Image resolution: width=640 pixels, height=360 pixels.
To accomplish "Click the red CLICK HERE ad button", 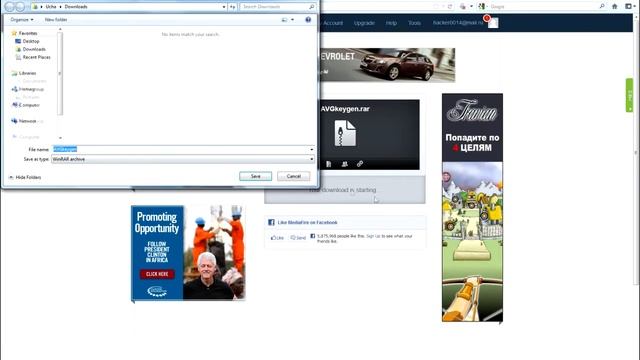I will (157, 274).
